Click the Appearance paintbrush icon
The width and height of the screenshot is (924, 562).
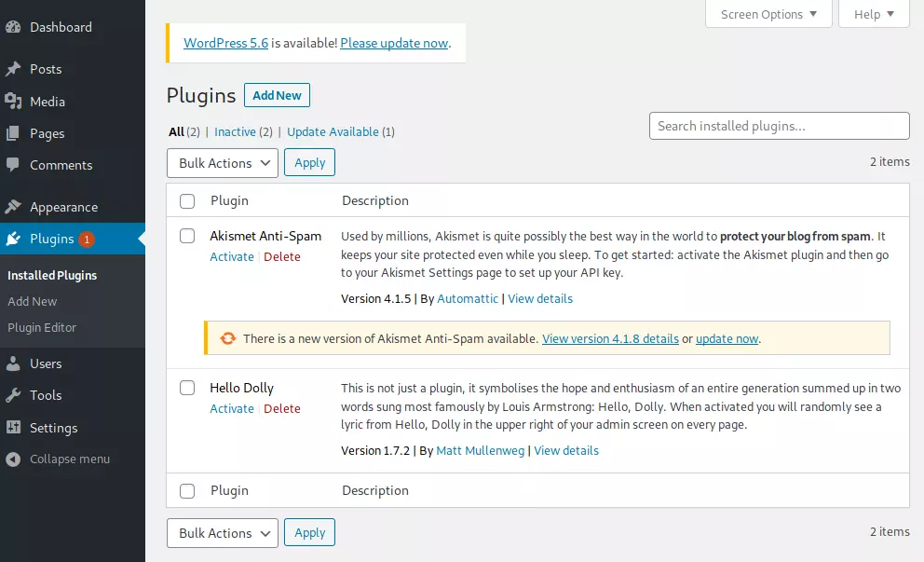tap(13, 207)
